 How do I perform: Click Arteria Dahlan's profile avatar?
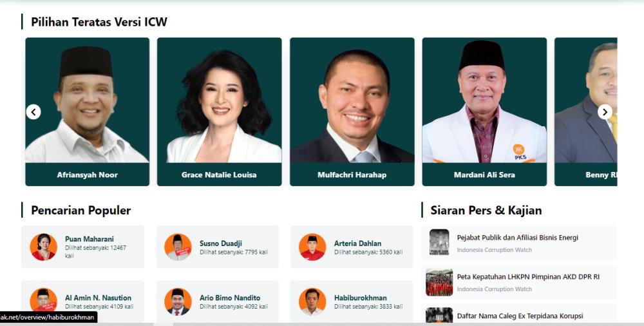click(312, 247)
